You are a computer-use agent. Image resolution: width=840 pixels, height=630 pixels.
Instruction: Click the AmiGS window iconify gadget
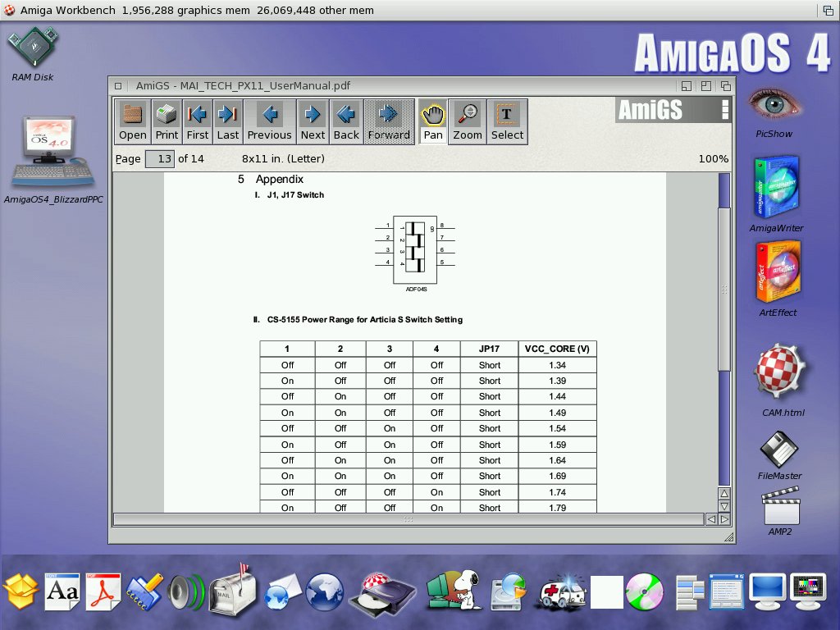tap(687, 85)
